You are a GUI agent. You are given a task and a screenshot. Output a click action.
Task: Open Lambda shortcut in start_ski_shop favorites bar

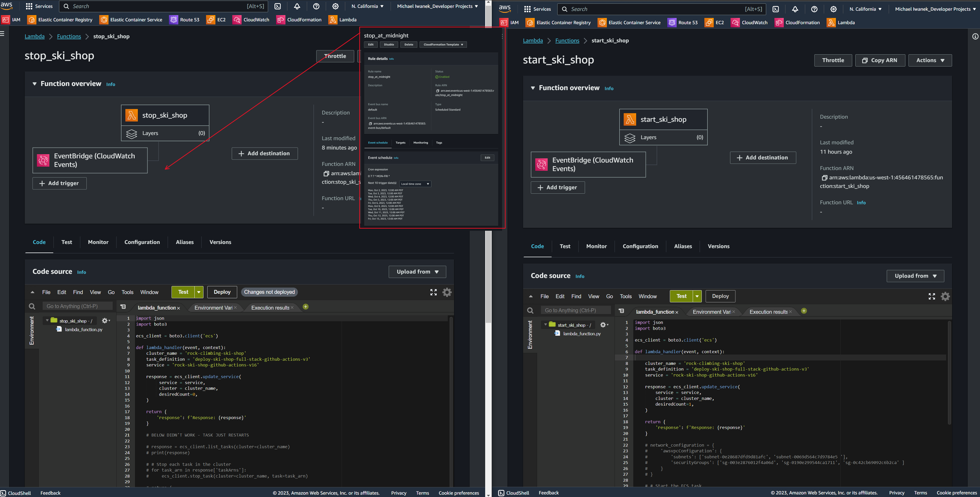point(841,22)
